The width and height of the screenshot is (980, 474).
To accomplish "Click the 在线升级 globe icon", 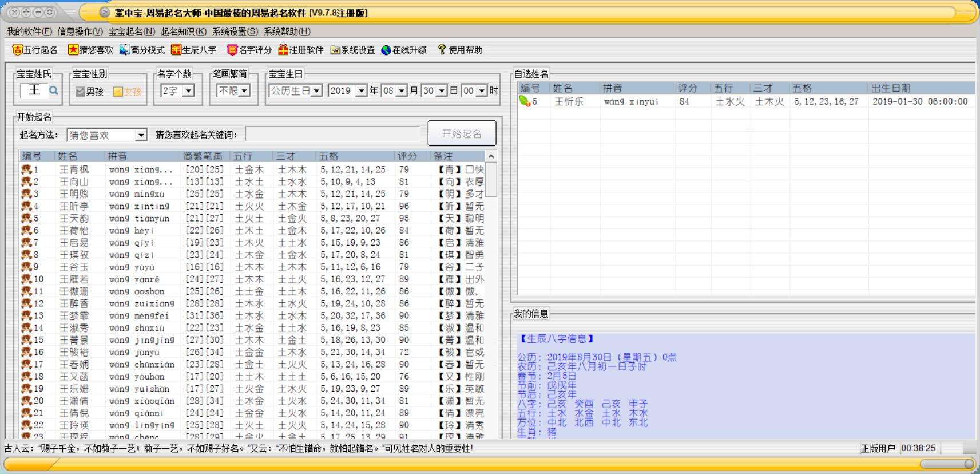I will pyautogui.click(x=386, y=50).
